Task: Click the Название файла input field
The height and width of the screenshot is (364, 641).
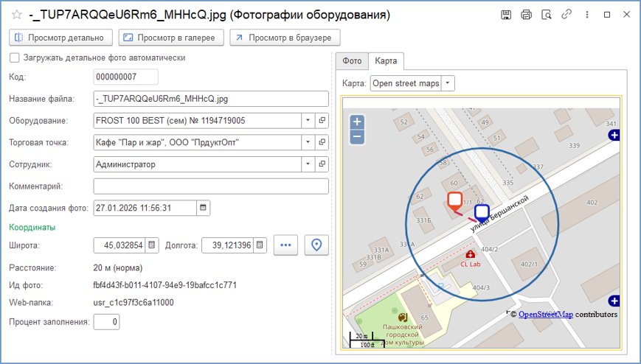Action: pyautogui.click(x=211, y=99)
